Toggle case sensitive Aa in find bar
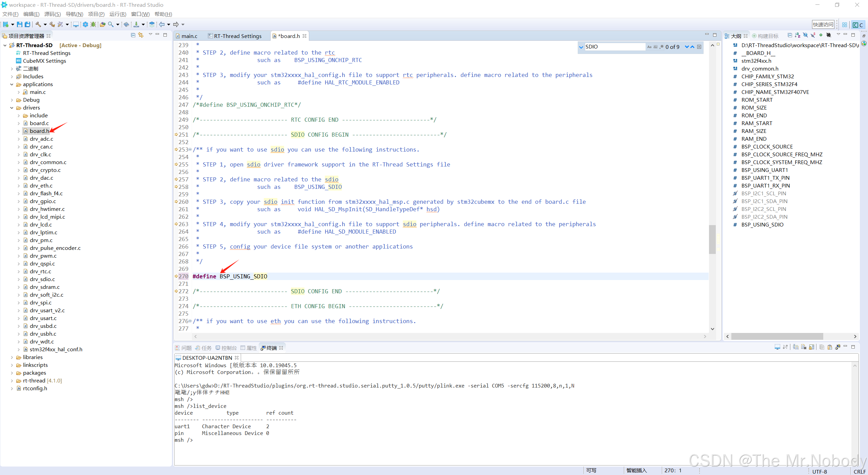The image size is (868, 475). [649, 47]
